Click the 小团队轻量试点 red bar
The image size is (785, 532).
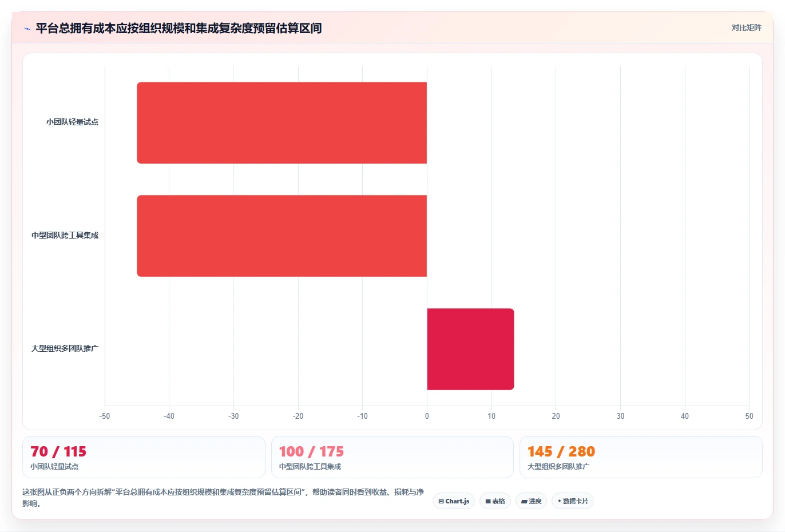[282, 123]
